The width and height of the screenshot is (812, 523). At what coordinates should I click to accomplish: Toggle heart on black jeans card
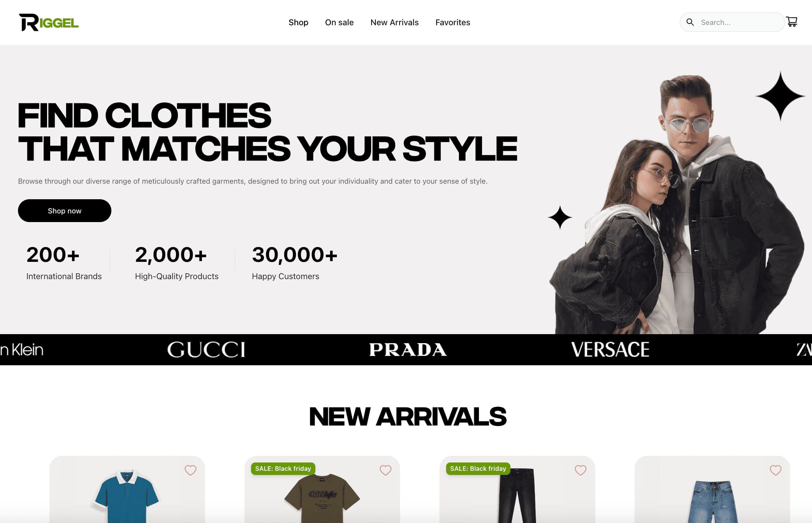pos(580,470)
